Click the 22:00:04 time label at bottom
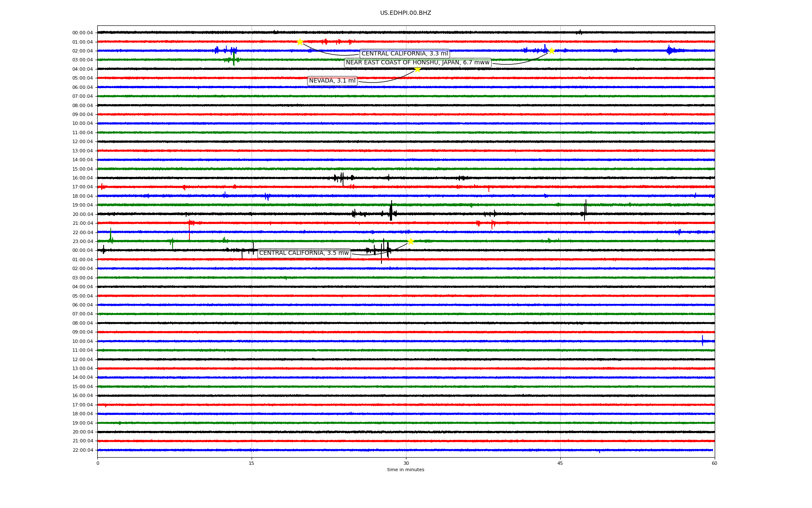Screen dimensions: 812x508 [82, 450]
